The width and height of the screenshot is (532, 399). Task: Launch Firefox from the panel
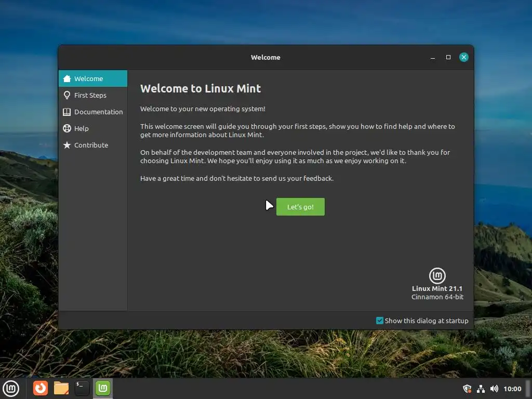point(41,388)
